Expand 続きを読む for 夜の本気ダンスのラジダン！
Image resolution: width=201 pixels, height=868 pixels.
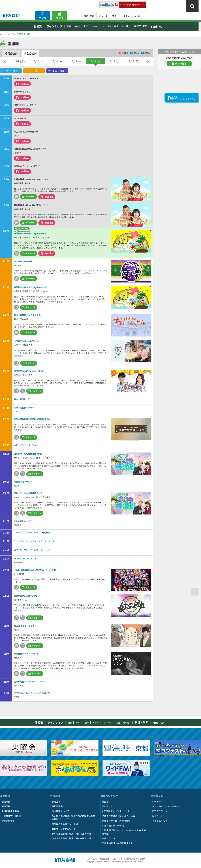[19, 611]
